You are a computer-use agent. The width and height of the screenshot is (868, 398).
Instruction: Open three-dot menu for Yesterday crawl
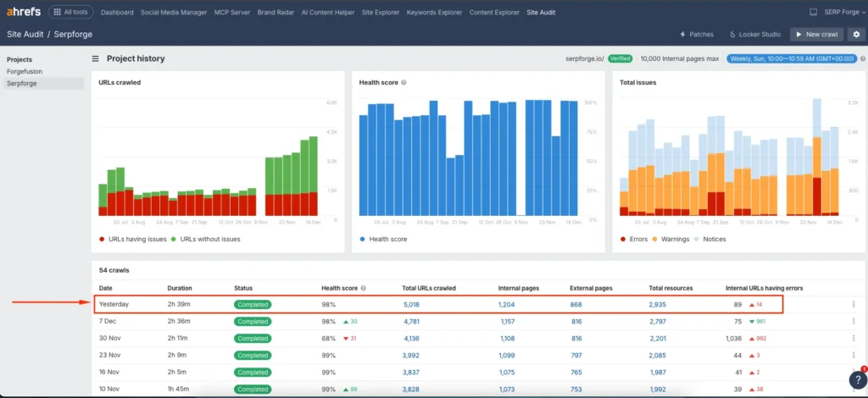[x=854, y=304]
